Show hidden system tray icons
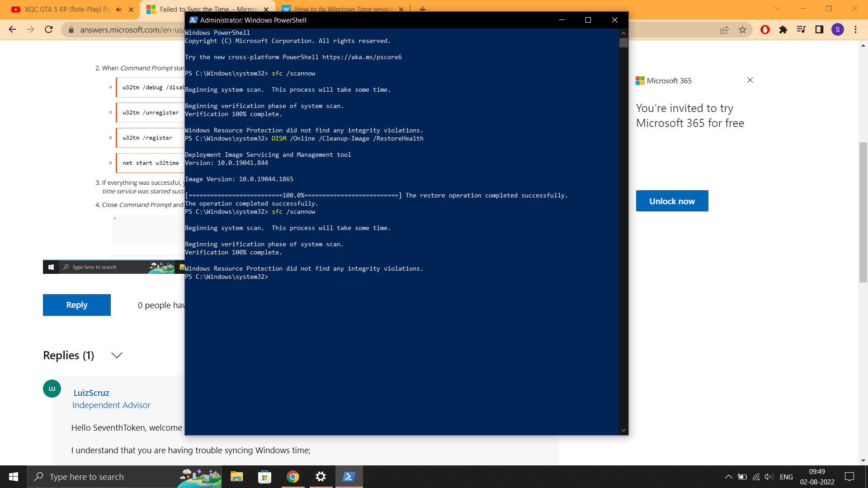This screenshot has width=868, height=488. pyautogui.click(x=728, y=477)
